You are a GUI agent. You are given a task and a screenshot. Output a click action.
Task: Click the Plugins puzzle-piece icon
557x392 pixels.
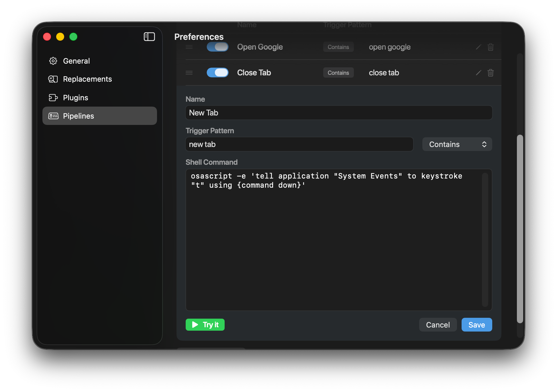(x=53, y=97)
